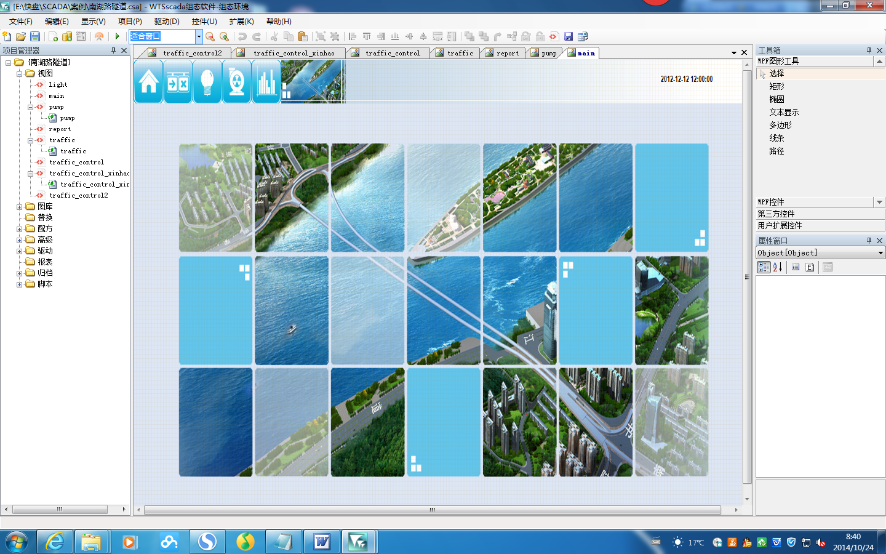The image size is (886, 554).
Task: Select the 文本显示 text display tool
Action: (784, 112)
